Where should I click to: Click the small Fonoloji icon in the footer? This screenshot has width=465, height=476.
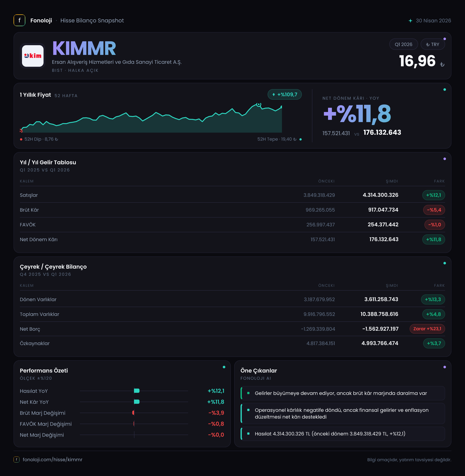coord(16,459)
